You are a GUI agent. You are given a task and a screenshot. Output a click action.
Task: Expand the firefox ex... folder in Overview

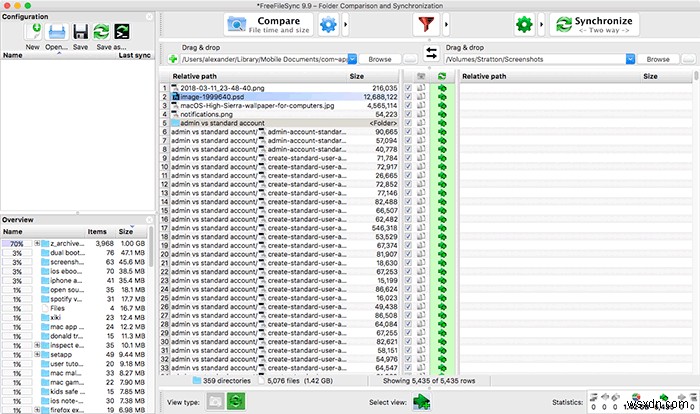[37, 410]
